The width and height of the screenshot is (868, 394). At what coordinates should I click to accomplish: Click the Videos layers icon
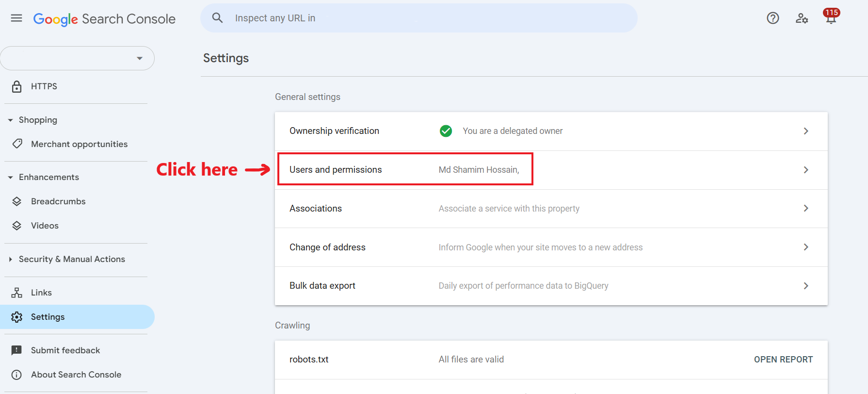click(x=17, y=226)
